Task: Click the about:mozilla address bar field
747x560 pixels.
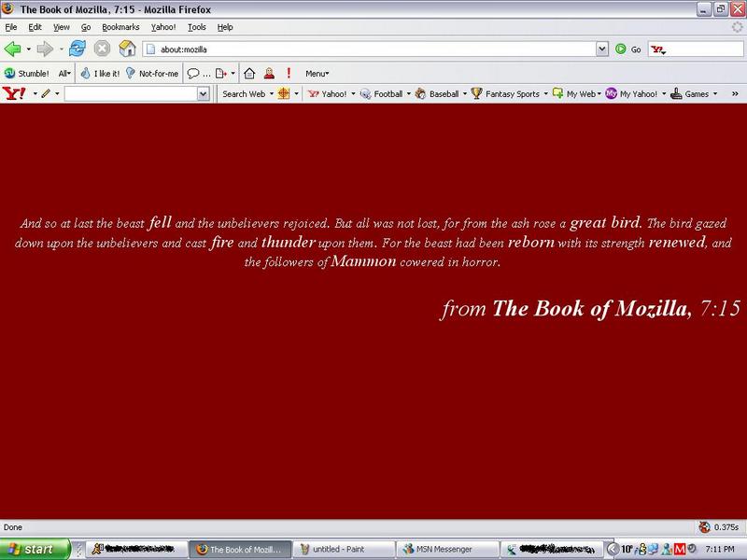Action: click(x=364, y=49)
